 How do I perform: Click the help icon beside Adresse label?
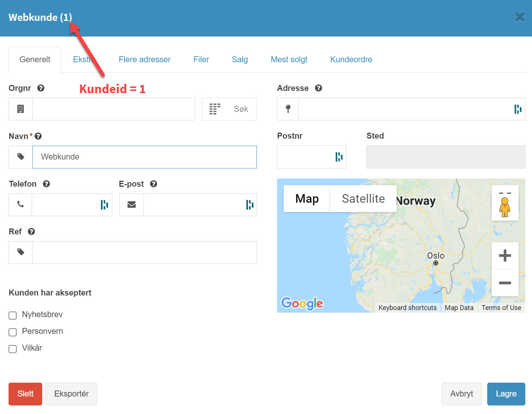click(318, 88)
